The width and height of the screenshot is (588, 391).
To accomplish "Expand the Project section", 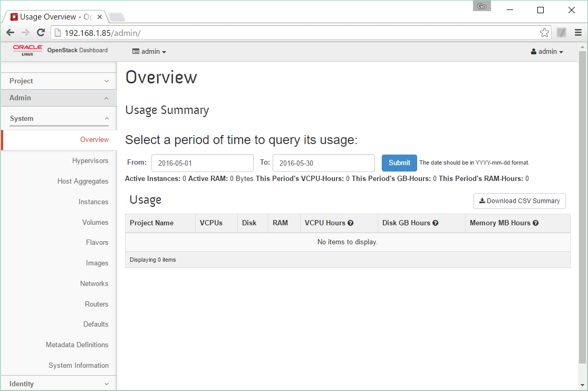I will coord(58,81).
